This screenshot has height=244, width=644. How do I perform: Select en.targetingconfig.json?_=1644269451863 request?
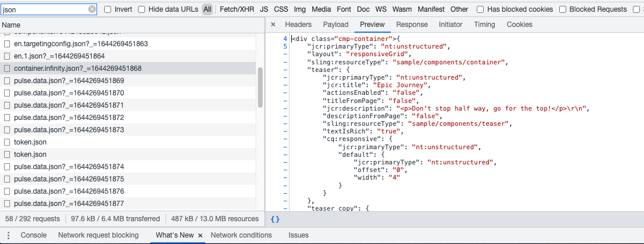coord(129,43)
